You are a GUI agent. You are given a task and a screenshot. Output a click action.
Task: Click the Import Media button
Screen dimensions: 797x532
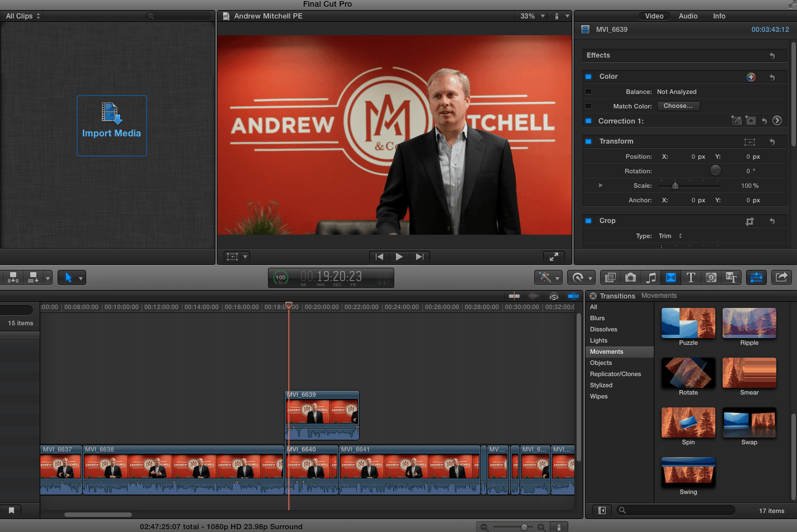click(x=112, y=126)
